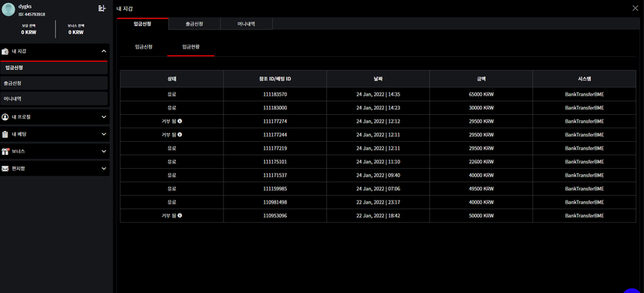The width and height of the screenshot is (644, 293).
Task: Click the 65000 KRW amount
Action: tap(481, 94)
